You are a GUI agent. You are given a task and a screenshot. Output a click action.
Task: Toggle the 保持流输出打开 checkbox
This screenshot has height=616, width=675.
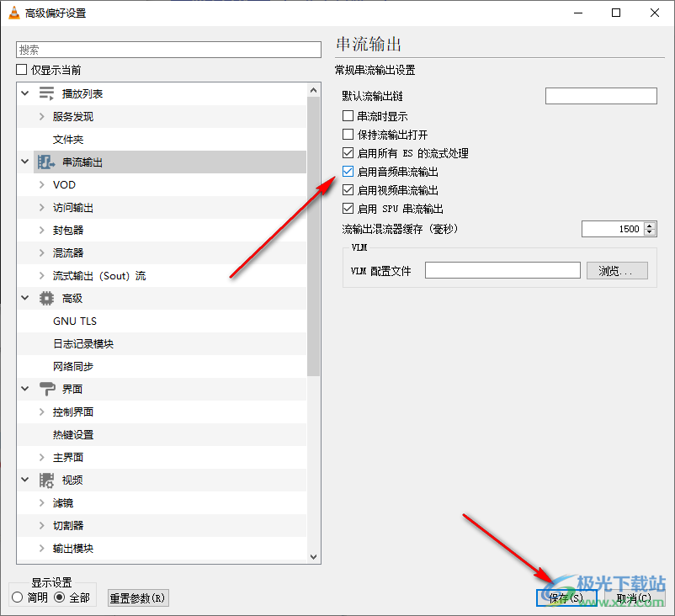(x=348, y=135)
